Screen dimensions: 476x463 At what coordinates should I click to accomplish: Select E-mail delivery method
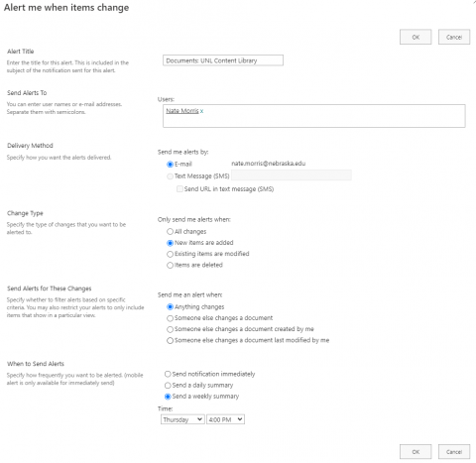(x=170, y=164)
